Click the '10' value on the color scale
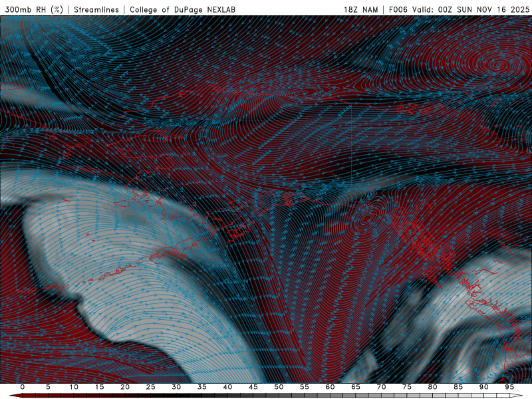 coord(74,387)
